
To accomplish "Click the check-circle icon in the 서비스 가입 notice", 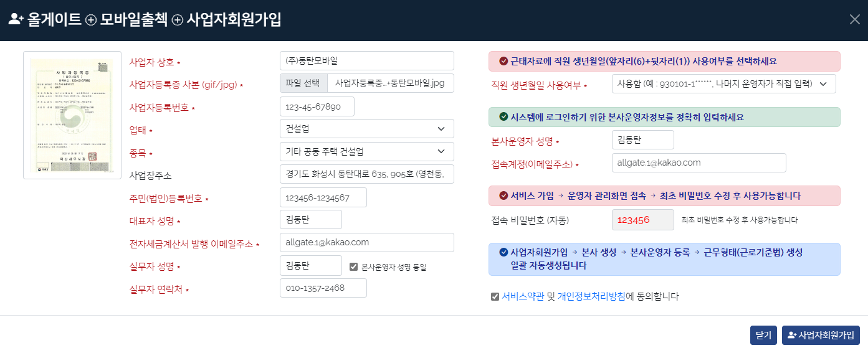I will click(x=503, y=195).
